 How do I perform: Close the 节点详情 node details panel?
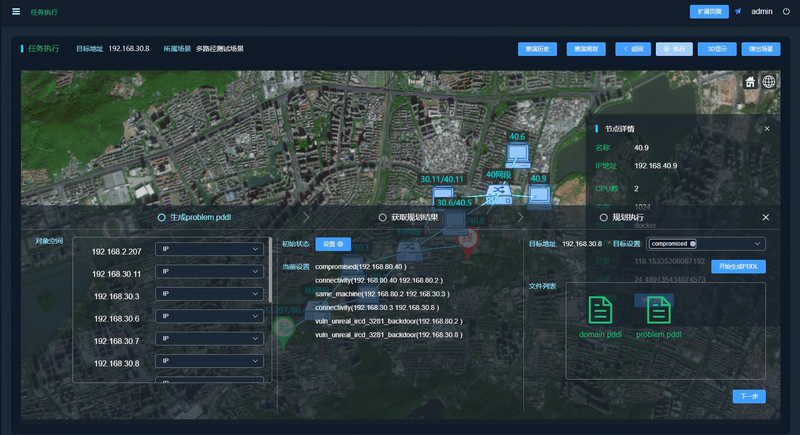[767, 129]
